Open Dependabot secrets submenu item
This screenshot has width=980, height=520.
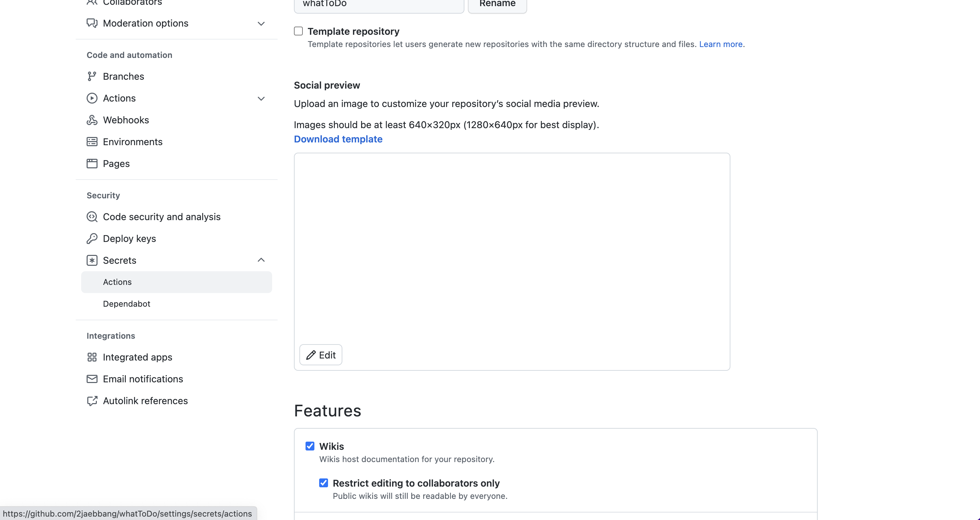tap(127, 304)
